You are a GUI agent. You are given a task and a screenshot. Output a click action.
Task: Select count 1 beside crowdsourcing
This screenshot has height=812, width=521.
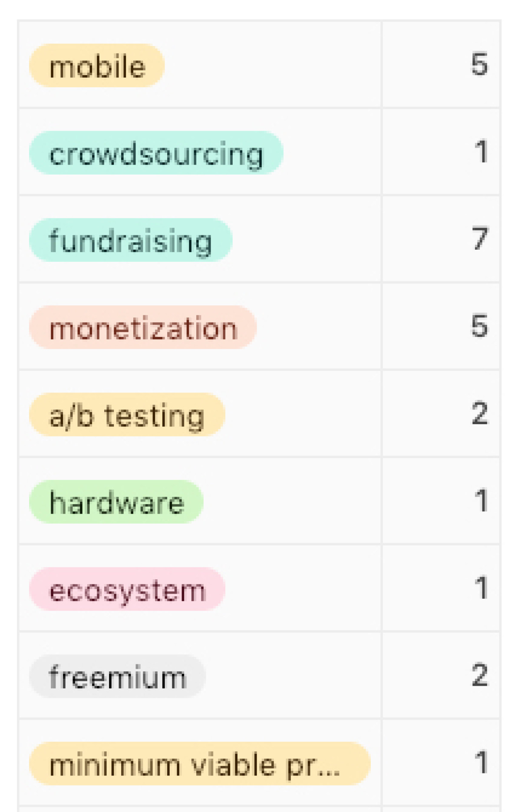pos(481,152)
